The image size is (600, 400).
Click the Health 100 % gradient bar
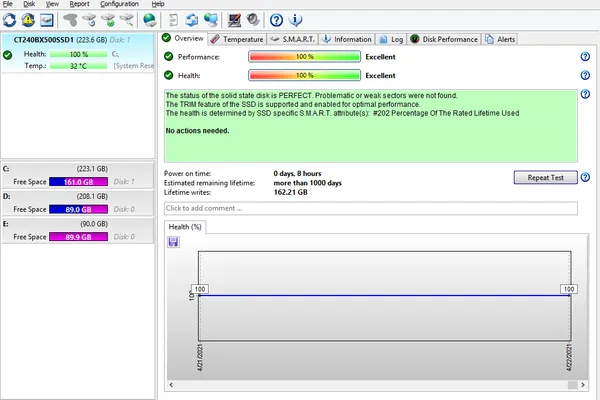click(304, 75)
